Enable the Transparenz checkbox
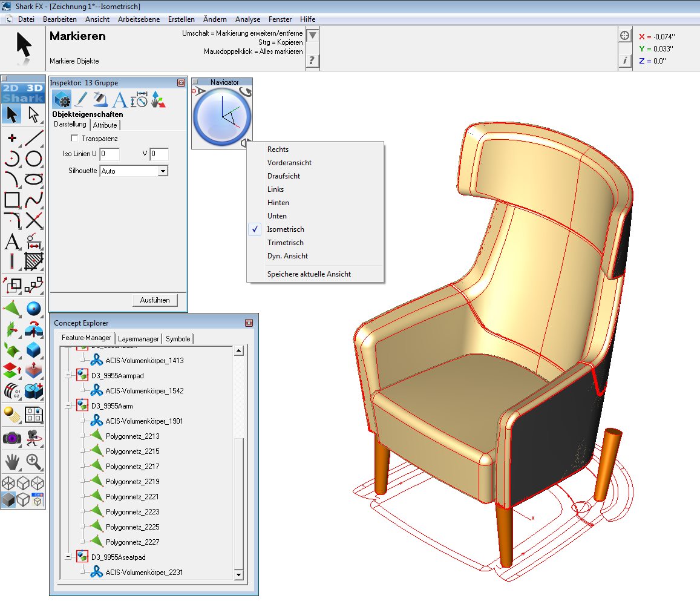 (x=75, y=139)
